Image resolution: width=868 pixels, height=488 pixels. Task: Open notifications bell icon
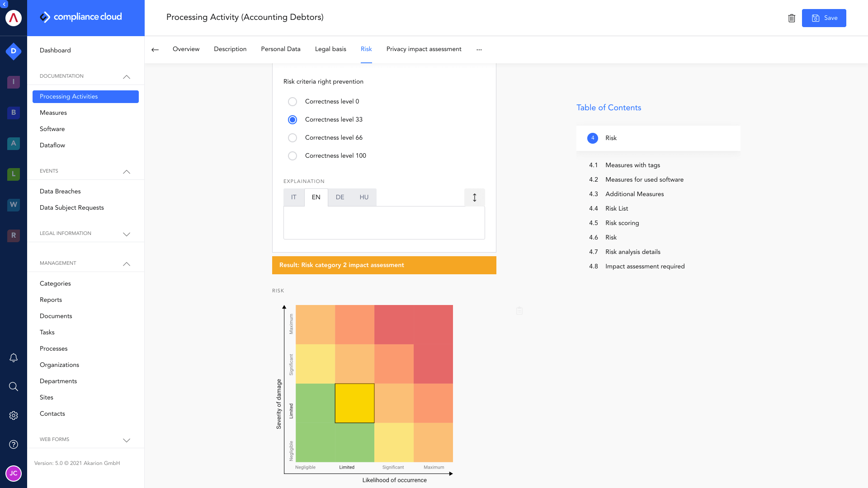pyautogui.click(x=14, y=358)
